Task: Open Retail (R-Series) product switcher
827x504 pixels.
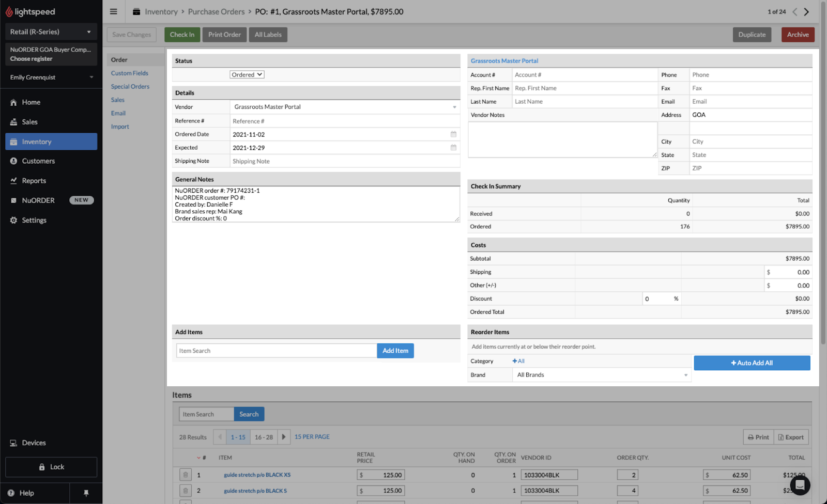Action: tap(51, 32)
